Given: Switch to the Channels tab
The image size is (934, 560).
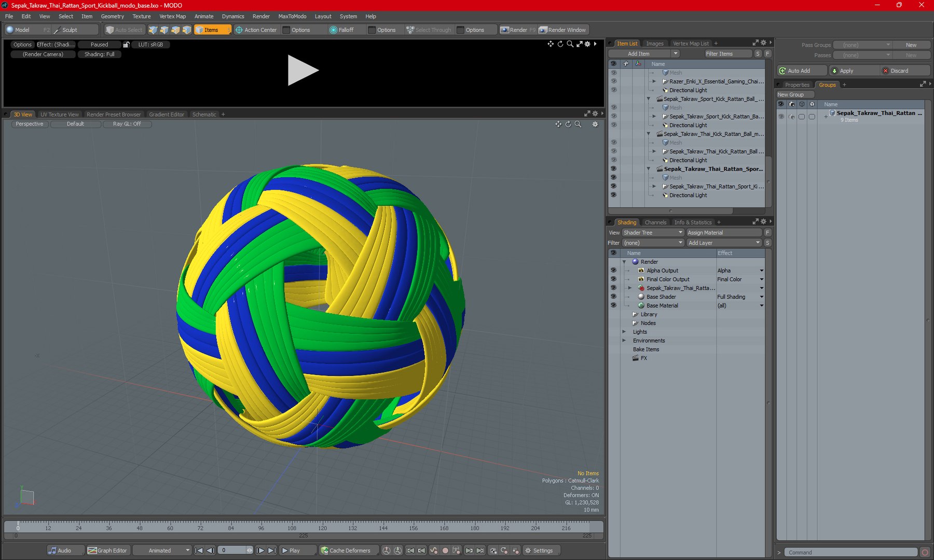Looking at the screenshot, I should pyautogui.click(x=655, y=222).
